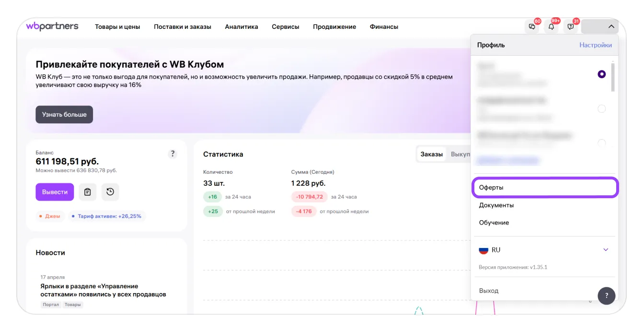Expand the RU language dropdown
Screen dimensions: 644x332
606,250
